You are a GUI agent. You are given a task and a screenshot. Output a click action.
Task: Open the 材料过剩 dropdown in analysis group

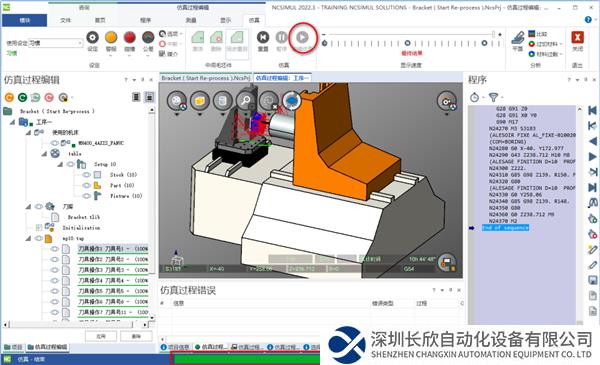560,54
